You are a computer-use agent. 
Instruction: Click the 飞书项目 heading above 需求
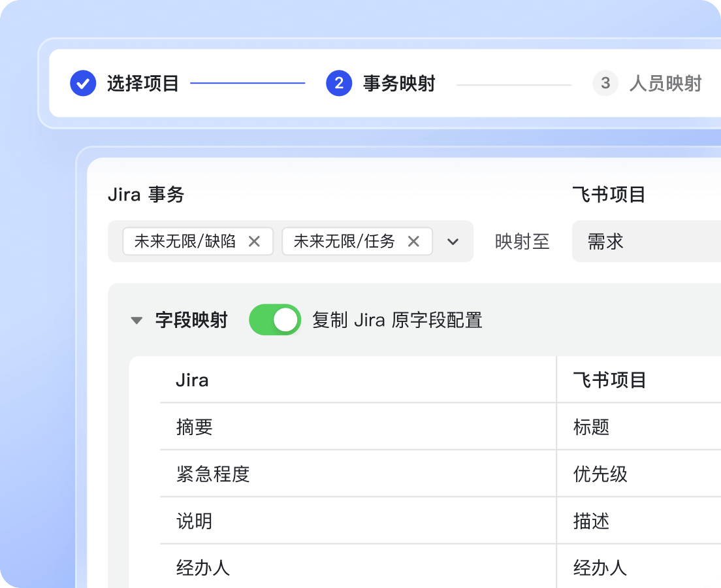tap(609, 194)
